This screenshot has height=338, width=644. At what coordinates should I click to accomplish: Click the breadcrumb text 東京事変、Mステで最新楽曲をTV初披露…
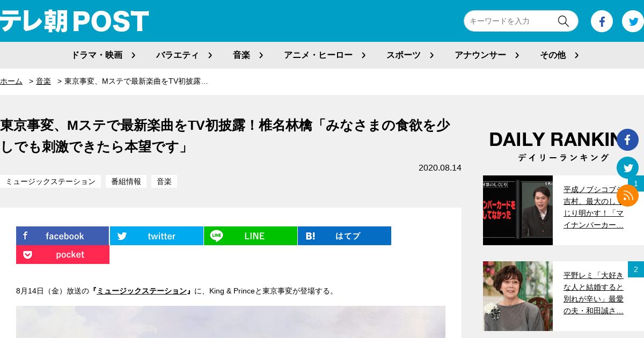(136, 81)
